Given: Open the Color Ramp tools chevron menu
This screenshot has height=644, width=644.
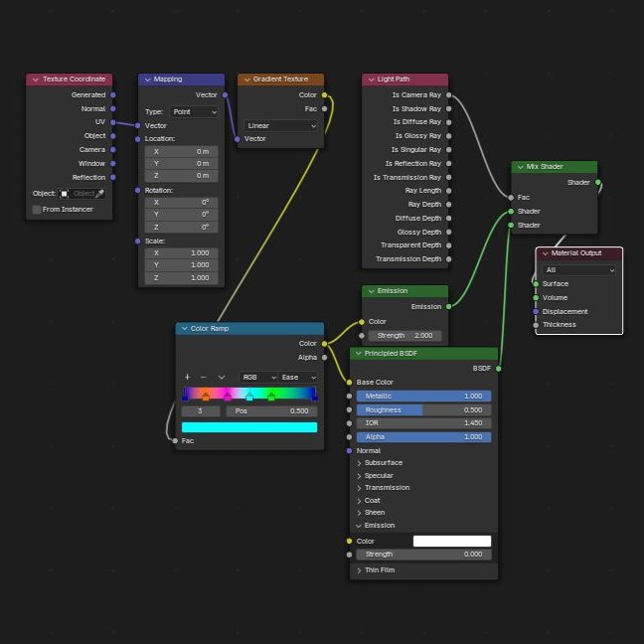Looking at the screenshot, I should (x=222, y=378).
